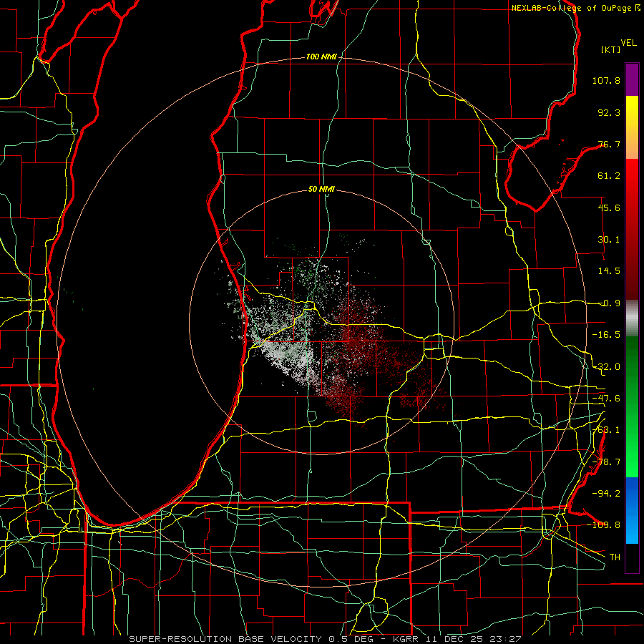The height and width of the screenshot is (644, 644).
Task: Click the VEL legend title
Action: pos(629,43)
